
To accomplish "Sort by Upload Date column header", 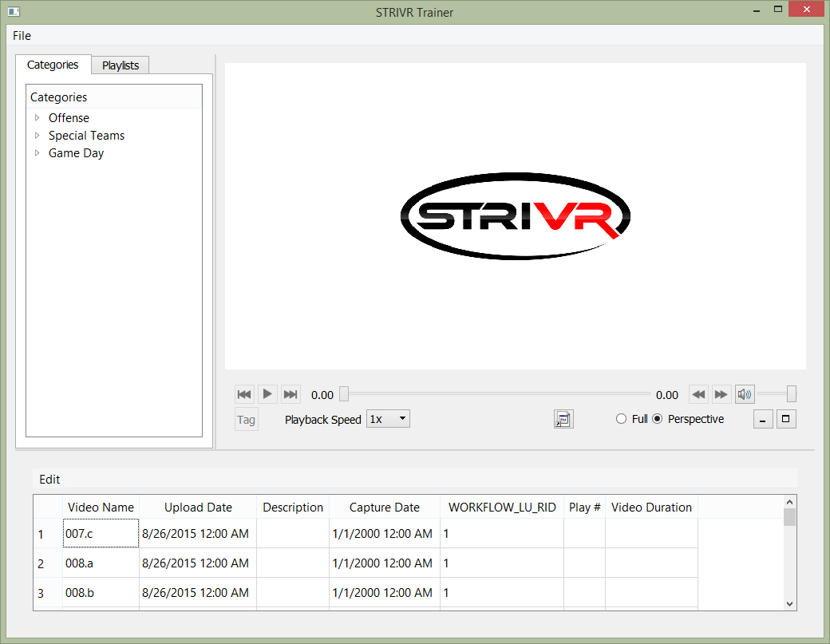I will coord(198,507).
